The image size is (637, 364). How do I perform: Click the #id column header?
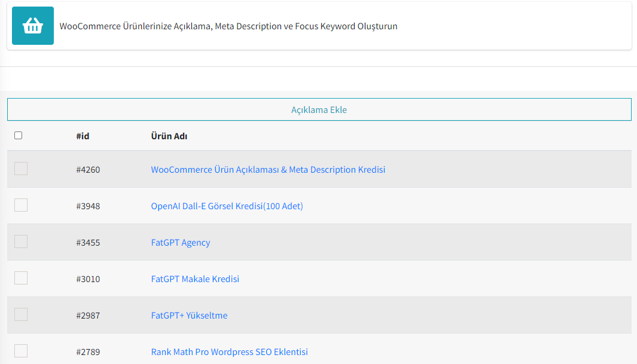click(x=83, y=136)
